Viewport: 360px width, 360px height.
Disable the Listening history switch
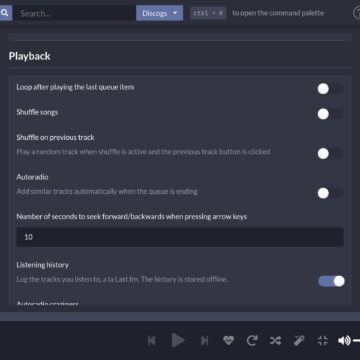331,281
